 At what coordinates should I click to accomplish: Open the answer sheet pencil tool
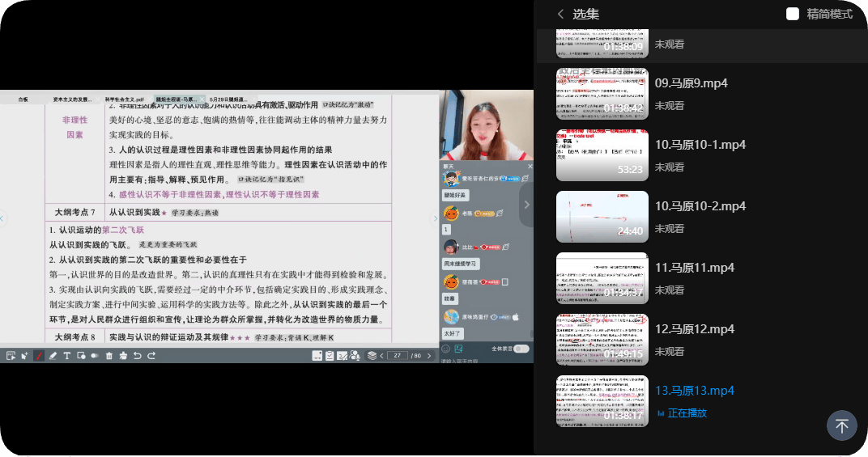(343, 356)
